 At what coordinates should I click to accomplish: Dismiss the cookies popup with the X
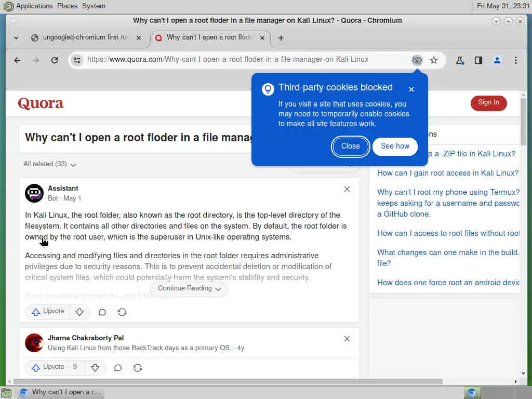411,89
